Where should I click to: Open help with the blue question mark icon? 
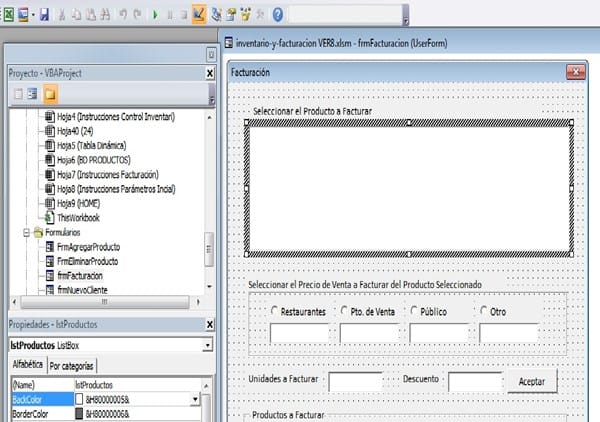(x=277, y=14)
